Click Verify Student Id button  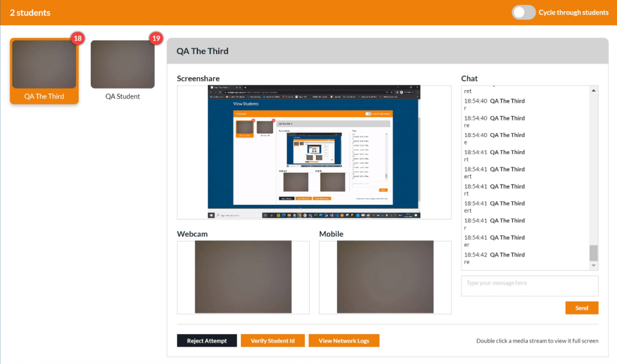click(x=273, y=341)
